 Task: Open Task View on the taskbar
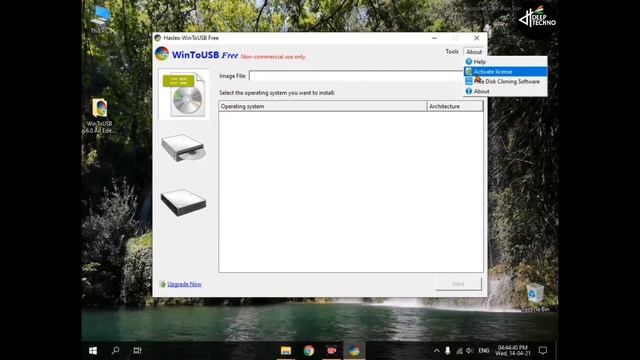pyautogui.click(x=138, y=351)
